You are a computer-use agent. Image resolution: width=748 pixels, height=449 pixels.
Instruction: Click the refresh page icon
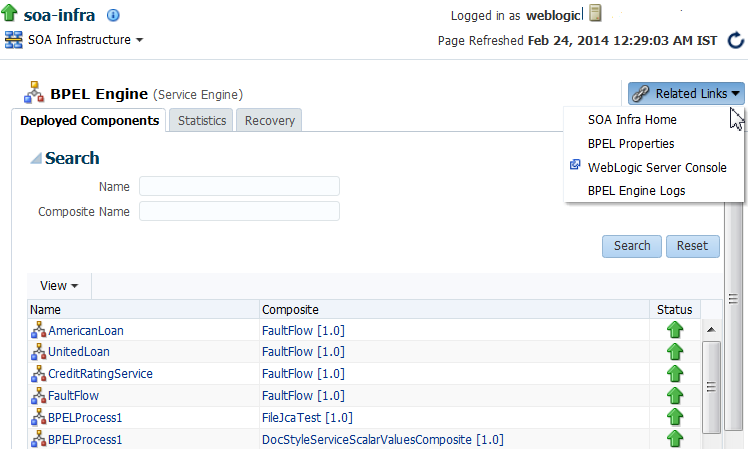coord(736,41)
